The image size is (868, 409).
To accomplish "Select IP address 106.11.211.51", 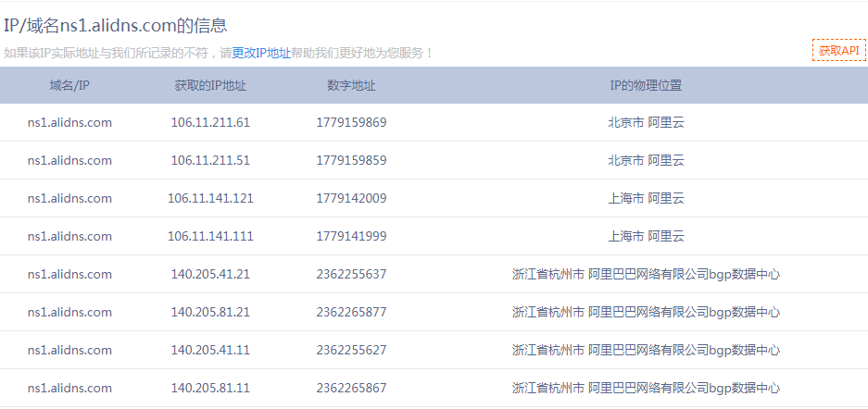I will tap(210, 160).
